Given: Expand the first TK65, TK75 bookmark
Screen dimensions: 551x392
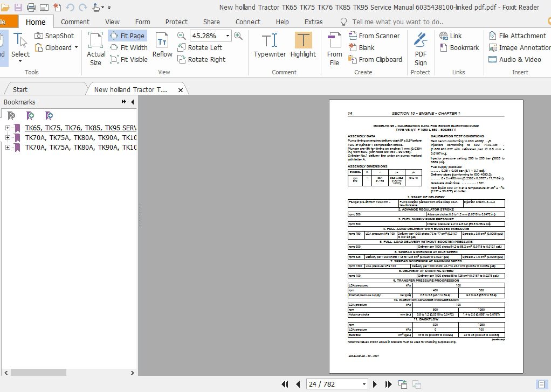Looking at the screenshot, I should point(8,128).
